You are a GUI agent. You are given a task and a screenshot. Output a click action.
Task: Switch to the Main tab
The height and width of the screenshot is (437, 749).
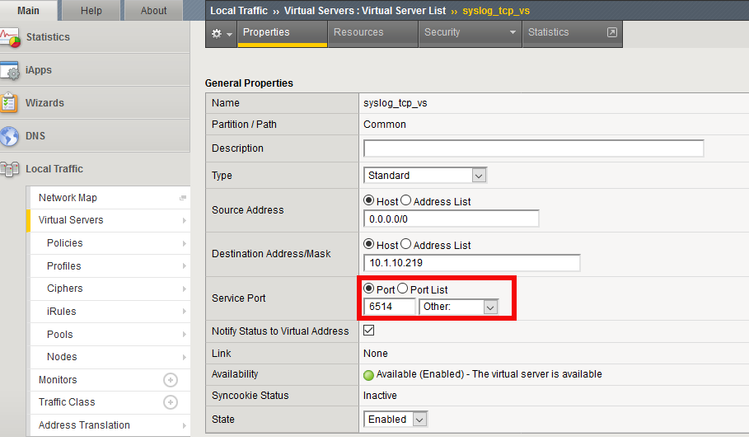29,11
